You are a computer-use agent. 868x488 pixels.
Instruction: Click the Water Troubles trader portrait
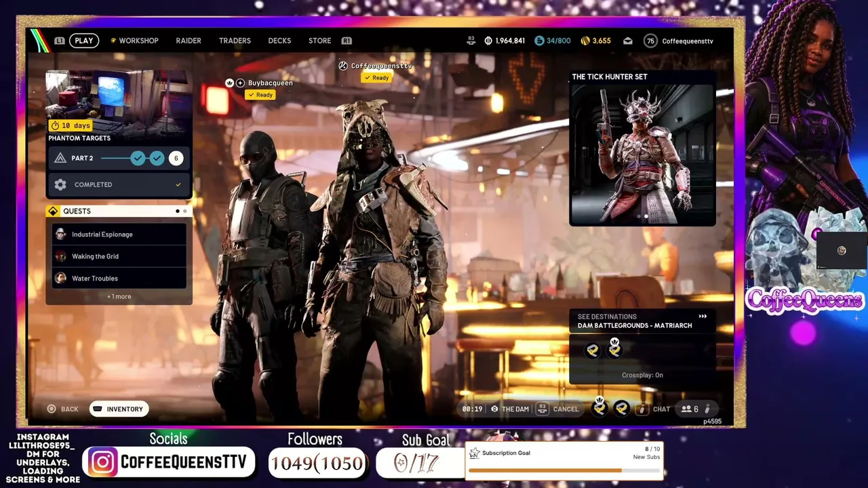click(60, 278)
